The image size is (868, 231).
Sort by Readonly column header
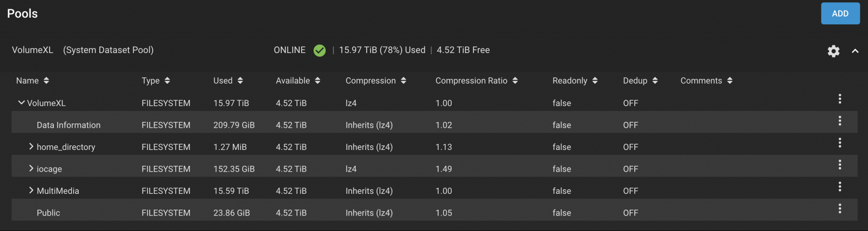(x=575, y=81)
